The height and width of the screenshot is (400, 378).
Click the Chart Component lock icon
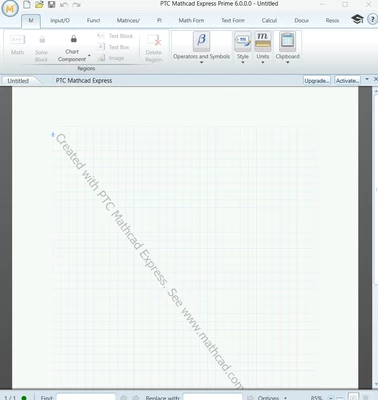click(x=74, y=39)
